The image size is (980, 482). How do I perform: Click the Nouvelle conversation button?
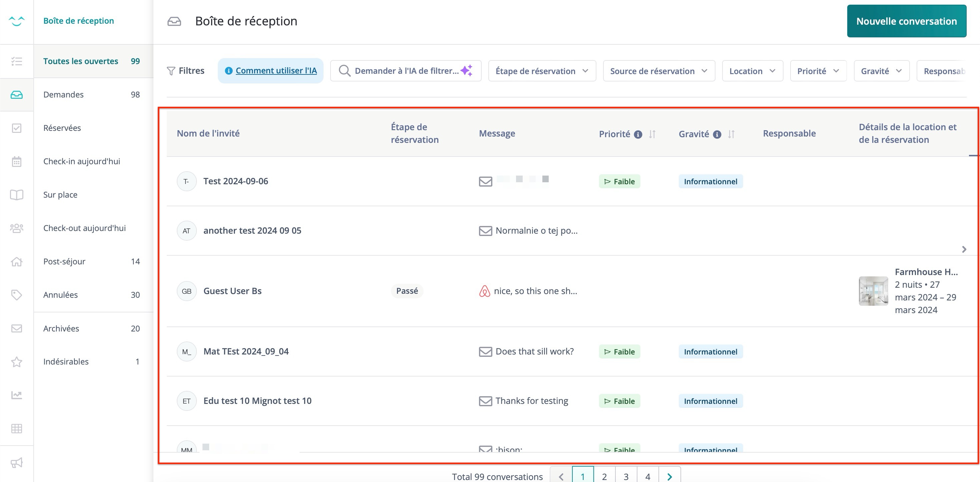click(x=906, y=21)
